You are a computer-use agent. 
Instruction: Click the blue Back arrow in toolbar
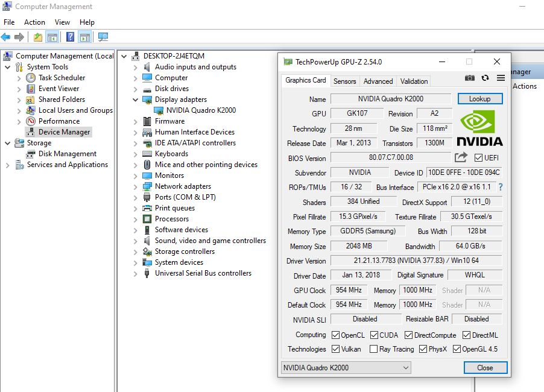coord(6,37)
